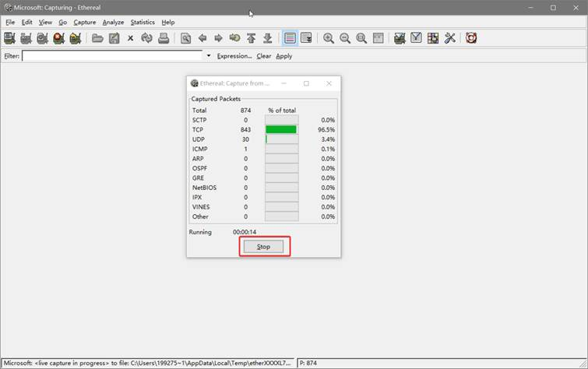The height and width of the screenshot is (369, 588).
Task: Stop the running capture via toolbar icon
Action: 59,38
